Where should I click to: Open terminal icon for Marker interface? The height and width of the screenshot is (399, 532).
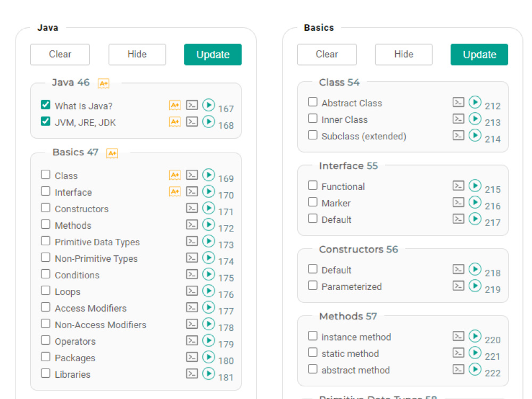459,203
